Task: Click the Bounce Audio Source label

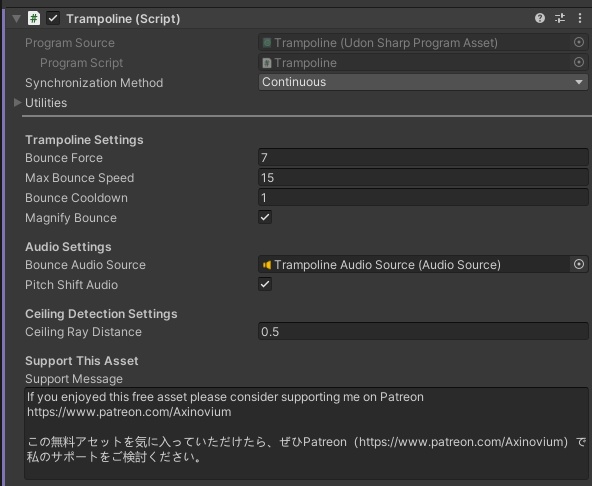Action: (85, 265)
